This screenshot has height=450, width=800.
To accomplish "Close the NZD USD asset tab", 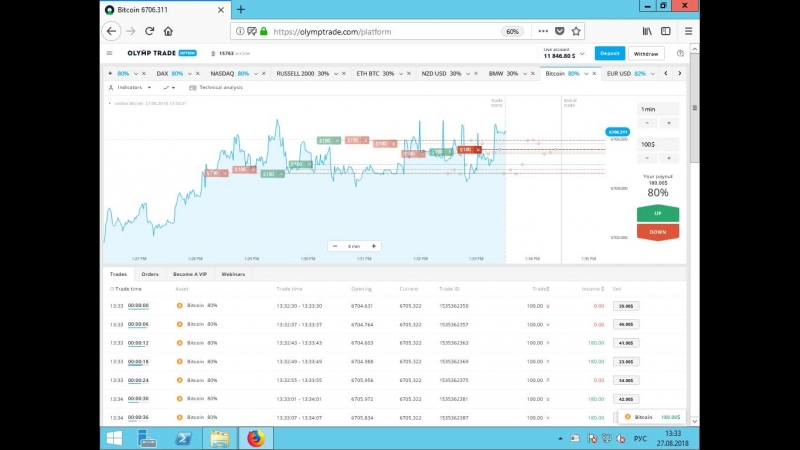I will coord(476,73).
